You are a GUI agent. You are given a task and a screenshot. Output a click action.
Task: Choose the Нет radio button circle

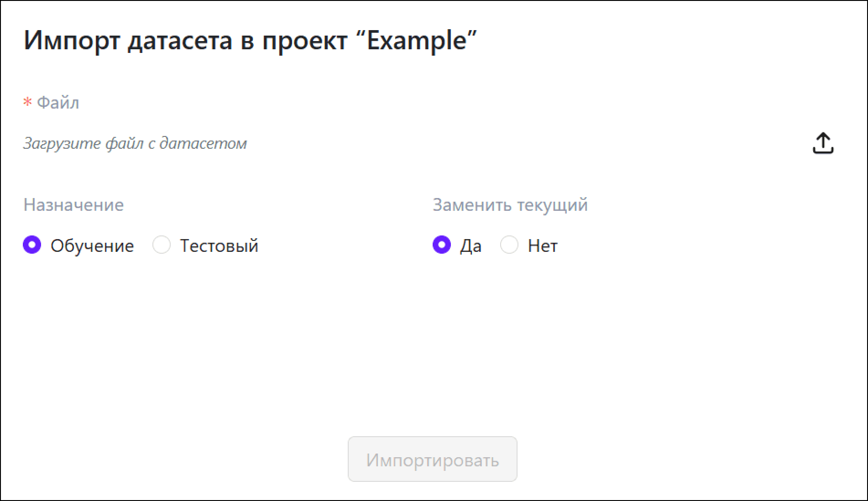coord(509,245)
